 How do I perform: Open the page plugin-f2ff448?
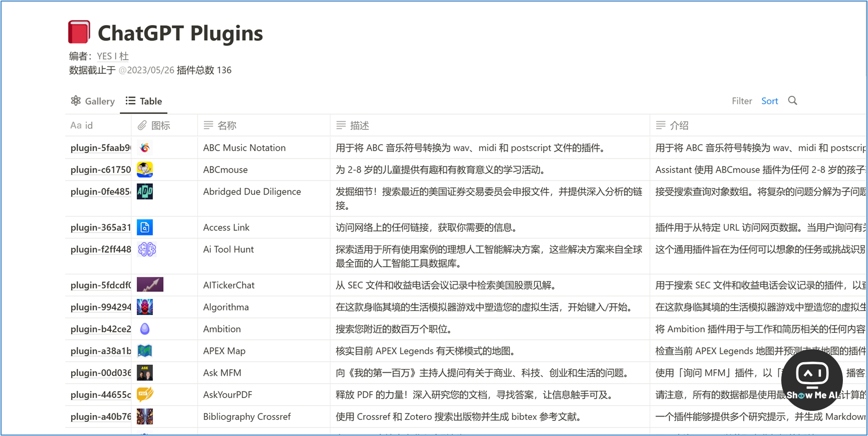[x=100, y=249]
